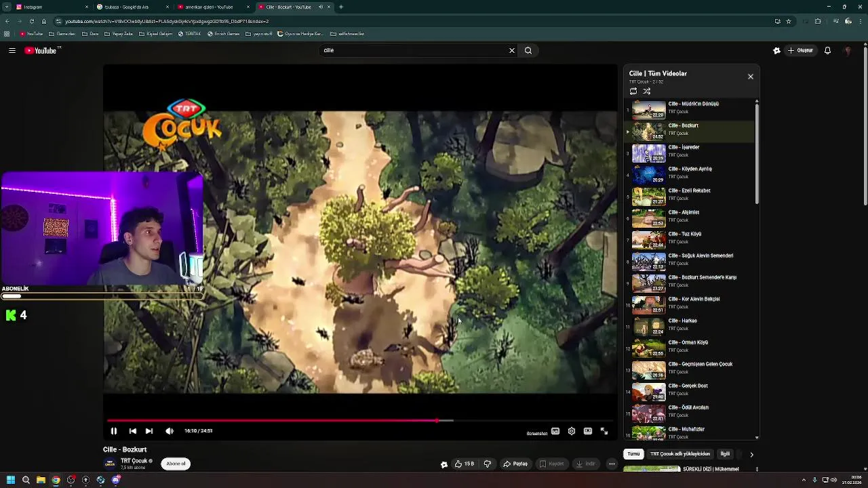The width and height of the screenshot is (868, 488).
Task: Toggle shuffle playlist icon
Action: click(x=647, y=91)
